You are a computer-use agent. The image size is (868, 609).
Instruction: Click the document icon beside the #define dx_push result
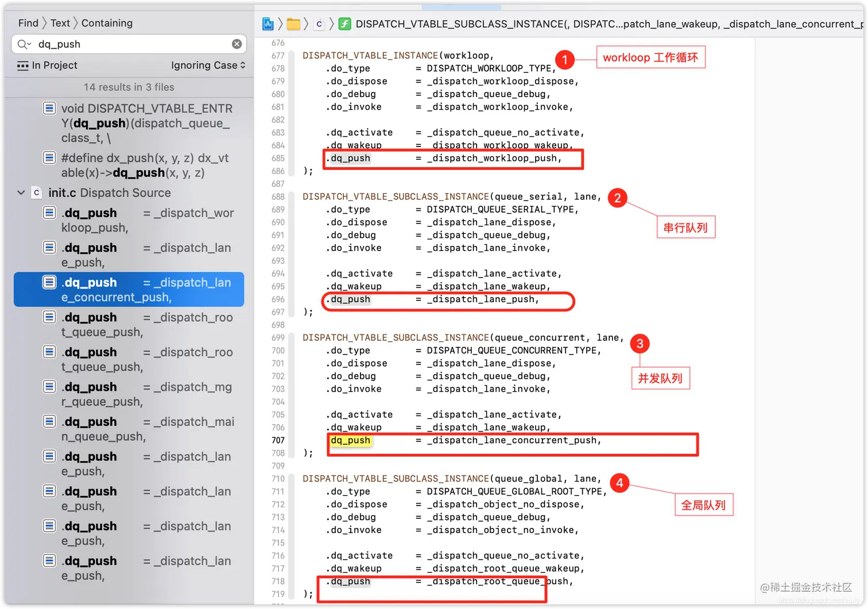[49, 157]
